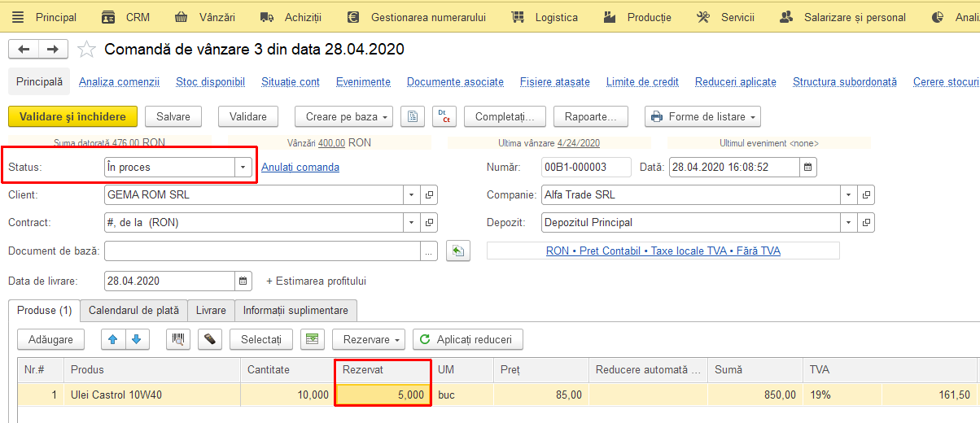980x423 pixels.
Task: Open price and tax settings link
Action: coord(663,251)
